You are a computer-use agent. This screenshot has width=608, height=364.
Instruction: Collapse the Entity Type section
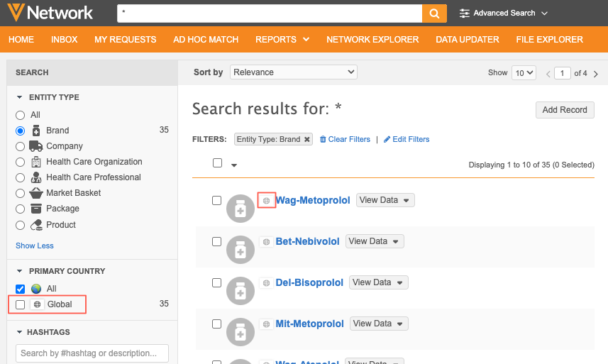[20, 97]
